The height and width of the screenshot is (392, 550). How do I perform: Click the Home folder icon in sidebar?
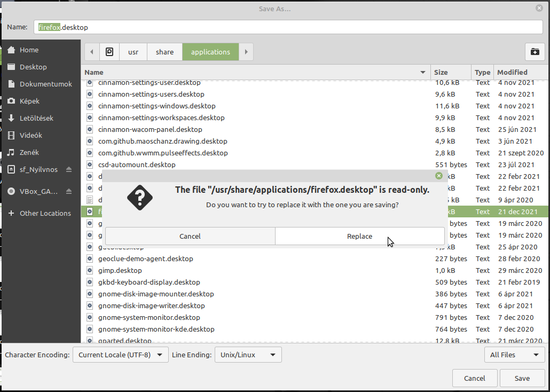click(x=11, y=50)
